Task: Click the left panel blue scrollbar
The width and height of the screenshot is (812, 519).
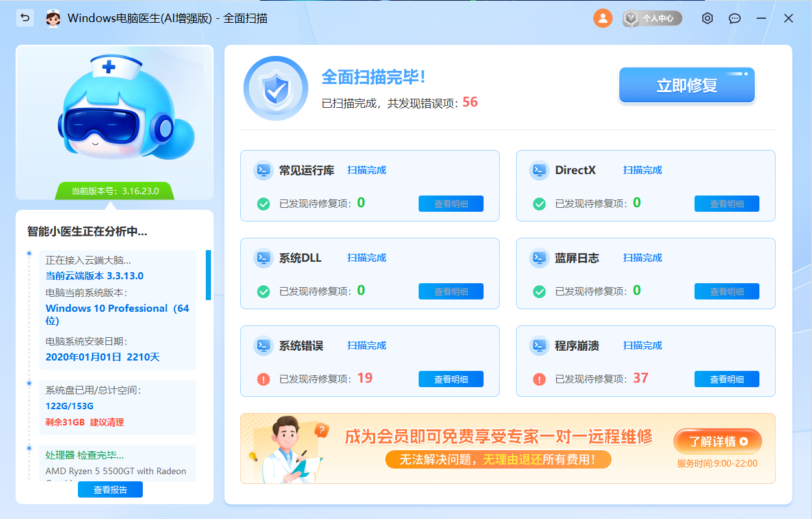Action: pos(208,275)
